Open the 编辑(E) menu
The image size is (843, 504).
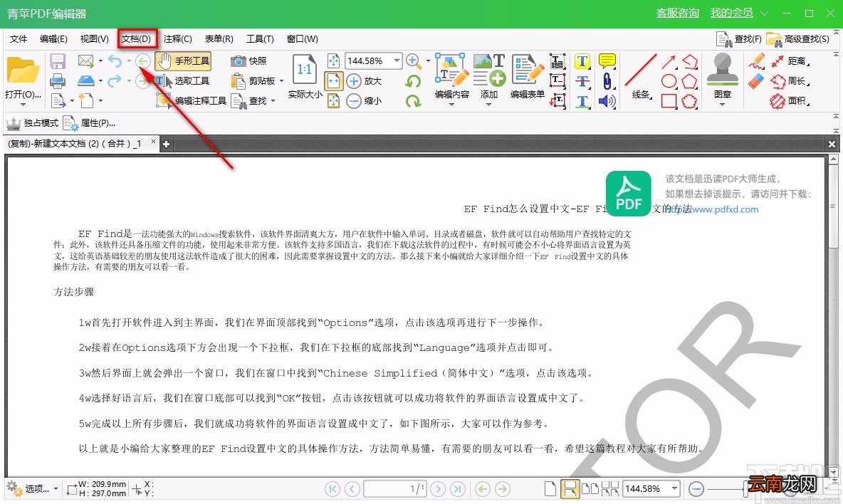53,38
